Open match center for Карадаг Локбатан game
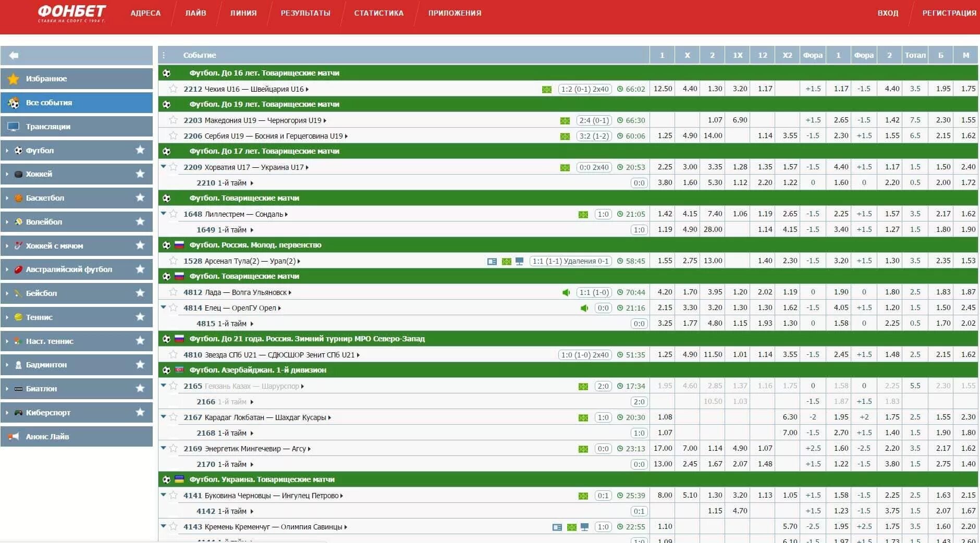The image size is (980, 543). coord(583,417)
